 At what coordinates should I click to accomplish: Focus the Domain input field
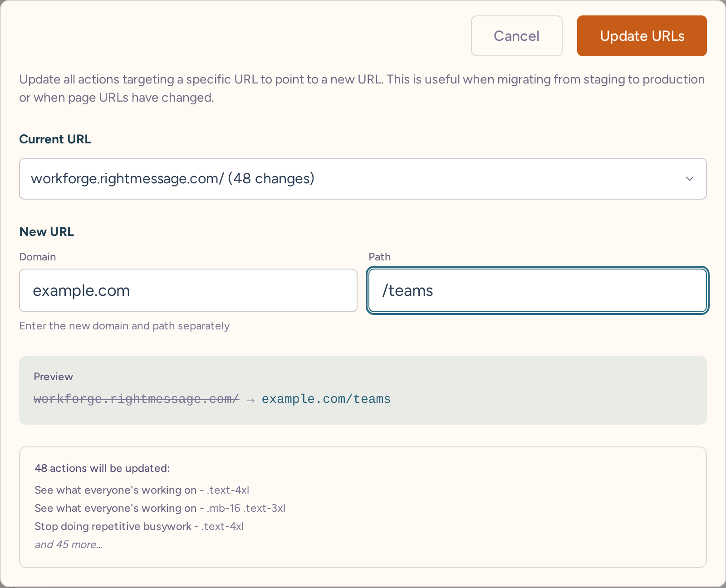click(x=188, y=290)
